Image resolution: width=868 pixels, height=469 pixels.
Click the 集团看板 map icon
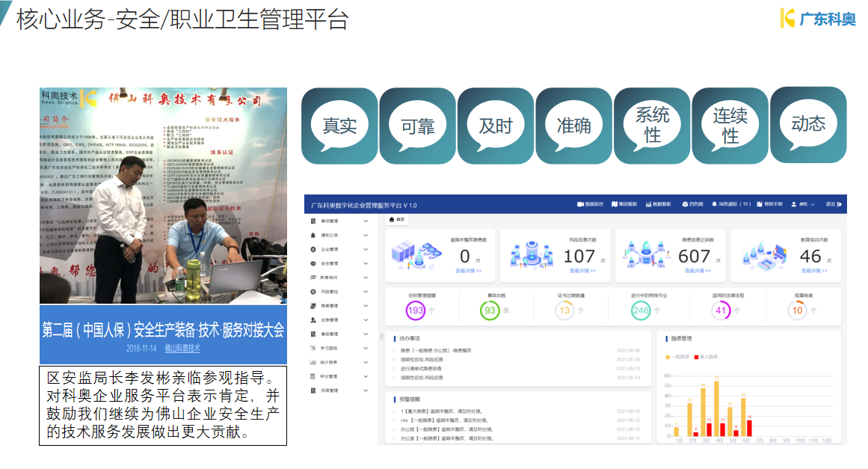tap(613, 204)
